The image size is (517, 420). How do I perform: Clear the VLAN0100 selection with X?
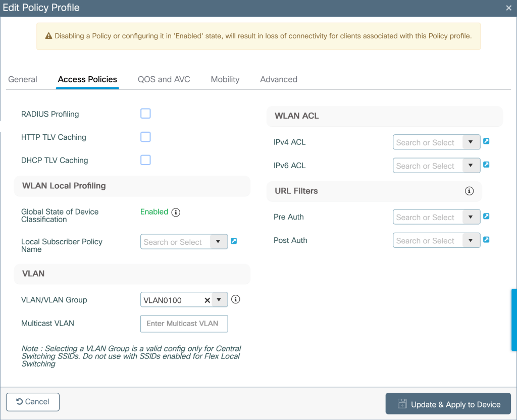(x=207, y=300)
